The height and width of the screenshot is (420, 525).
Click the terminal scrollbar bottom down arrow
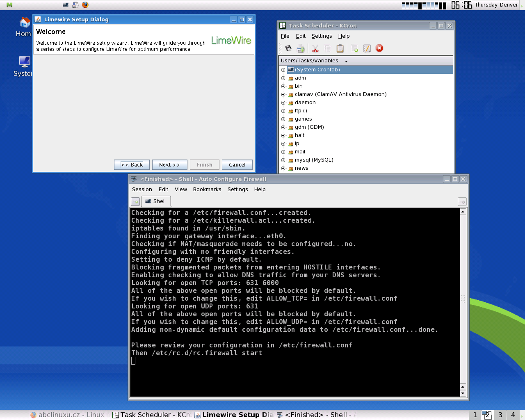click(x=463, y=393)
